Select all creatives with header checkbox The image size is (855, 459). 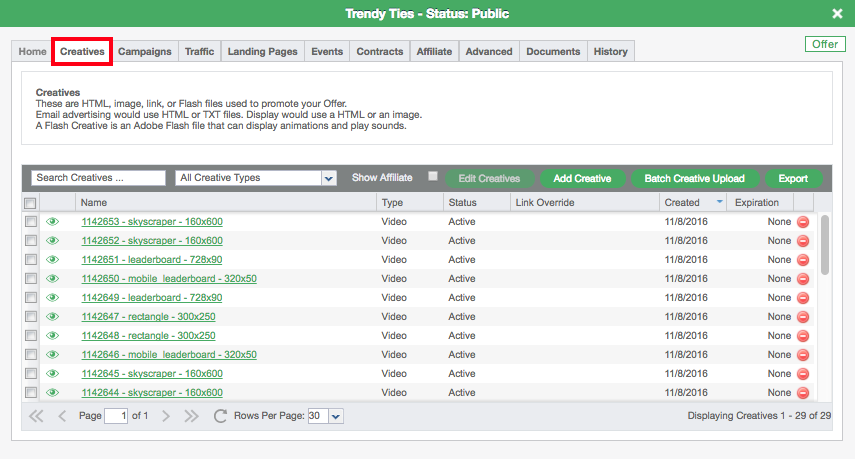(31, 203)
